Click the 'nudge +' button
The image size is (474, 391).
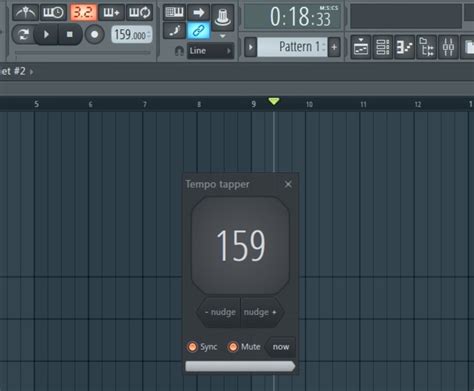pyautogui.click(x=261, y=312)
